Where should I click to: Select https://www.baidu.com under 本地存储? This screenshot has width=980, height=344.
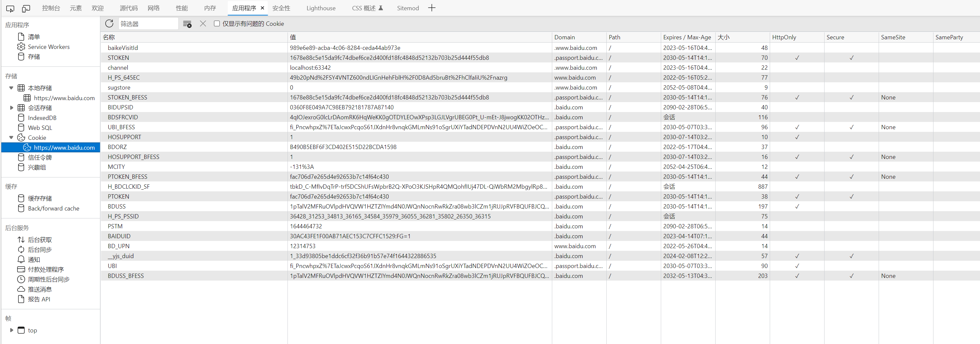point(64,97)
